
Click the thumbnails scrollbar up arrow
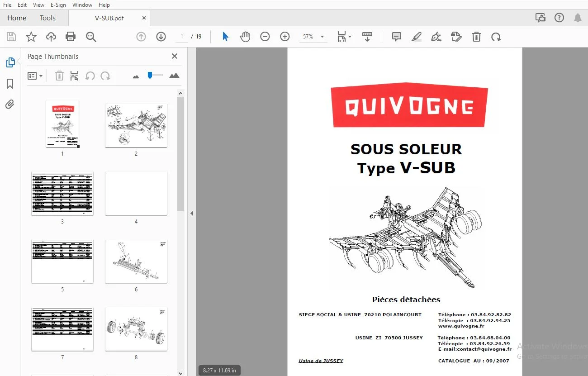tap(181, 93)
